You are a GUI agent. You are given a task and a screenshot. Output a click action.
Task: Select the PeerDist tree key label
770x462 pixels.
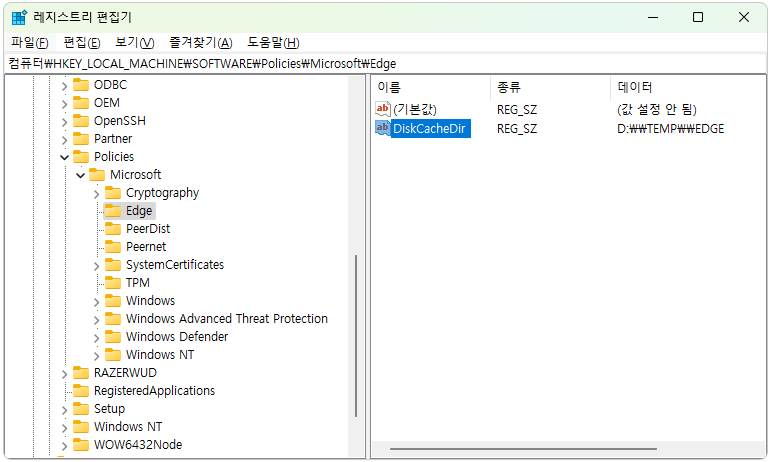point(148,229)
